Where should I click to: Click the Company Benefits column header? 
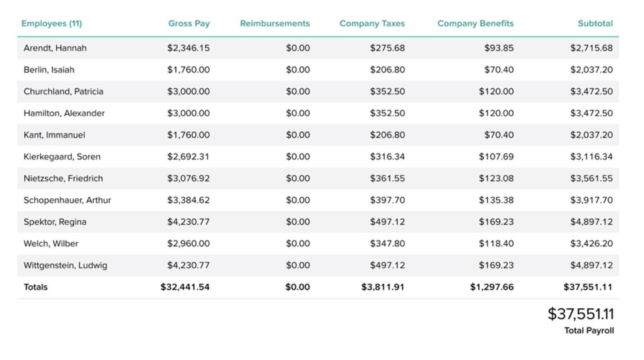(475, 23)
